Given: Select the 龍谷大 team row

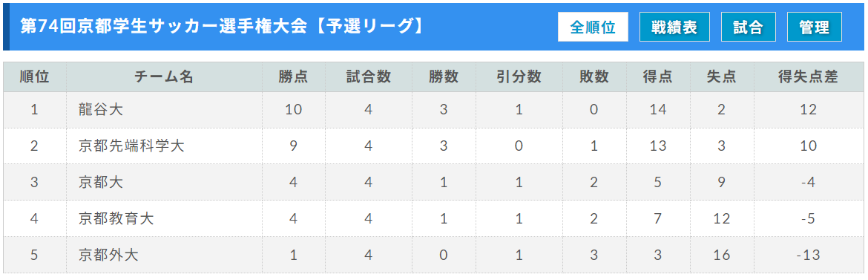Looking at the screenshot, I should tap(433, 110).
